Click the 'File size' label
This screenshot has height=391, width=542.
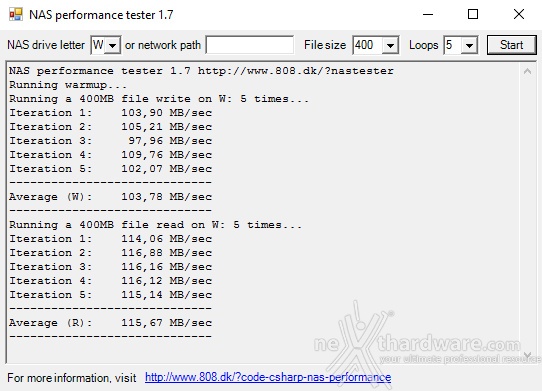pyautogui.click(x=325, y=45)
